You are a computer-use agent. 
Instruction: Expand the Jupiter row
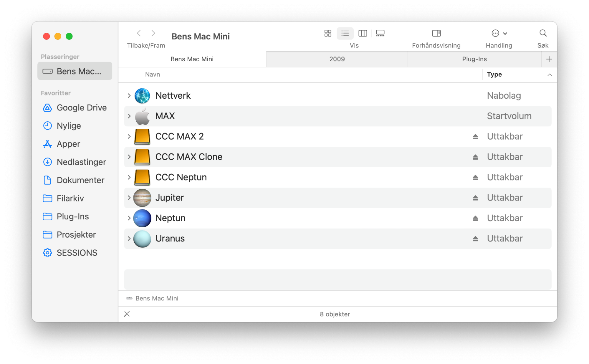129,198
